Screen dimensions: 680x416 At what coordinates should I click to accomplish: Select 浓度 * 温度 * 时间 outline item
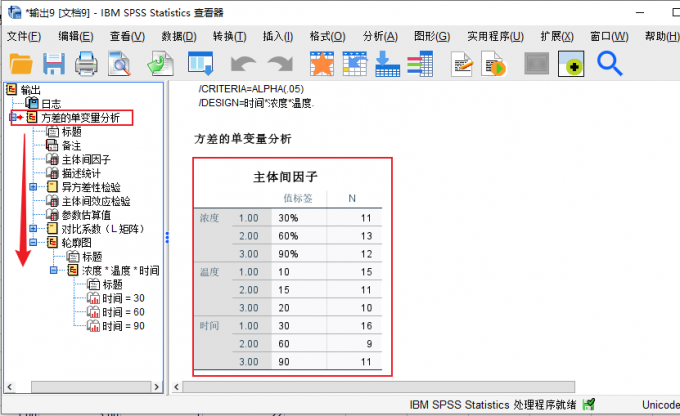tap(121, 270)
